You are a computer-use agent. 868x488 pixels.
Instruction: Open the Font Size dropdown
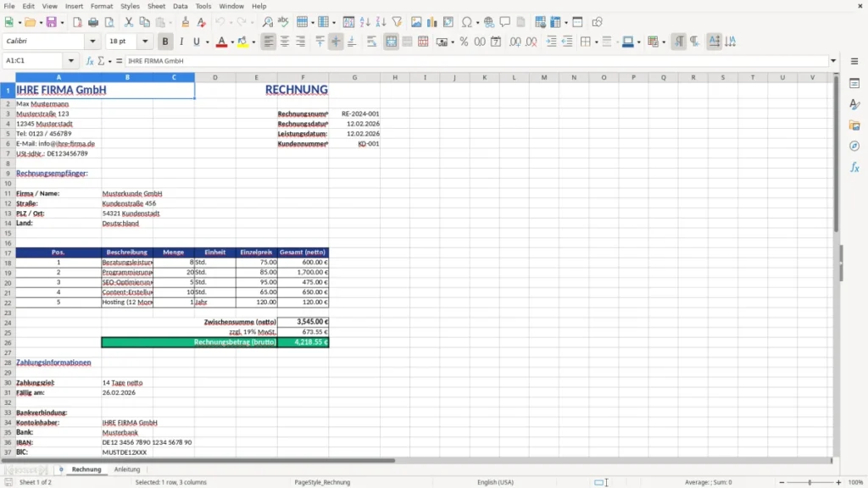(x=145, y=42)
